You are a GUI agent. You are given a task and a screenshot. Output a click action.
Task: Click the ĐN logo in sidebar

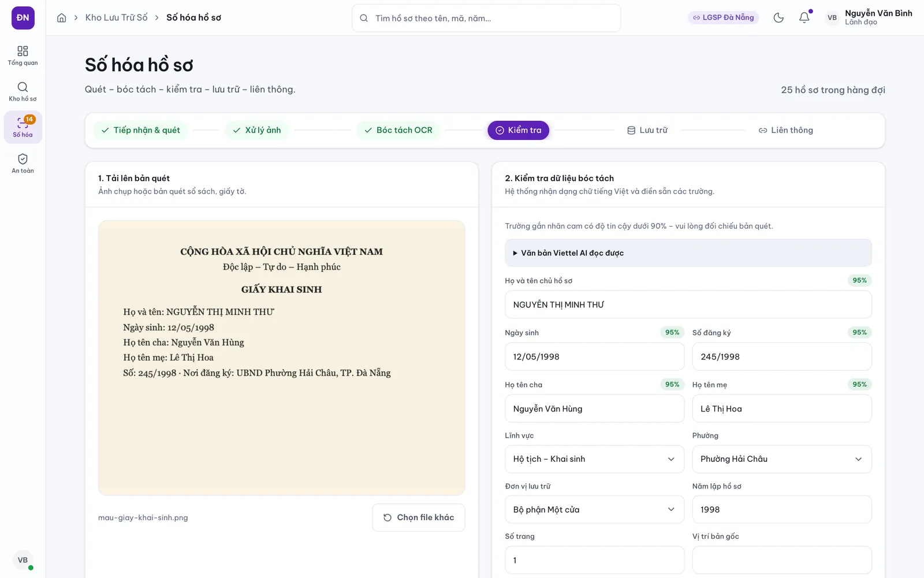(23, 18)
